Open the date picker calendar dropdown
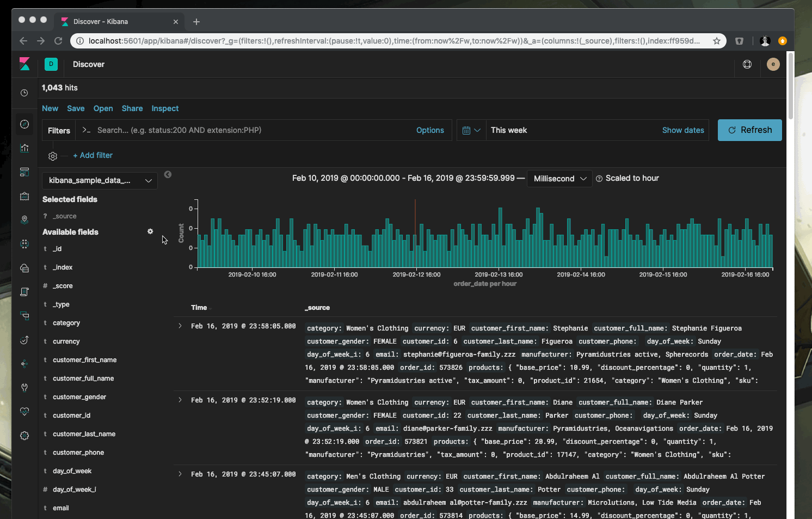 pos(470,130)
